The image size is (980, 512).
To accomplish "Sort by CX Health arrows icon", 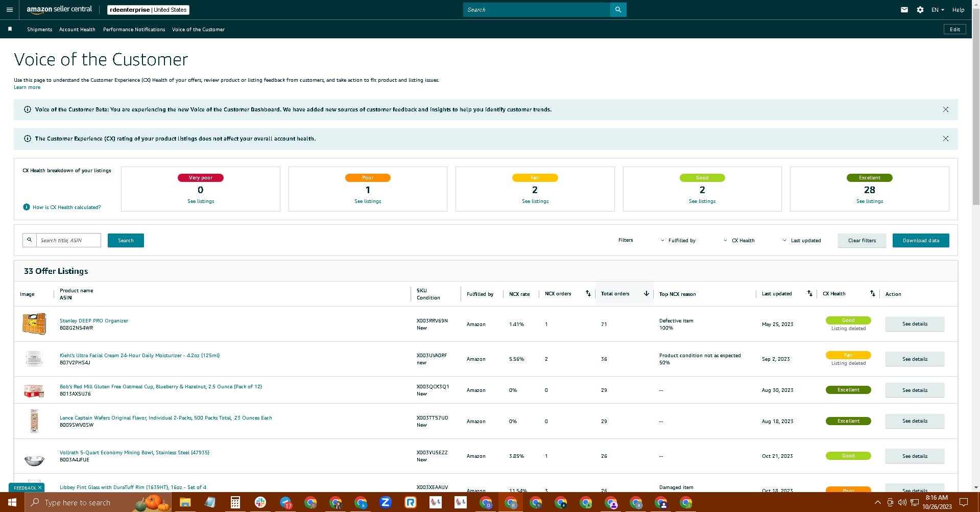I will tap(872, 293).
